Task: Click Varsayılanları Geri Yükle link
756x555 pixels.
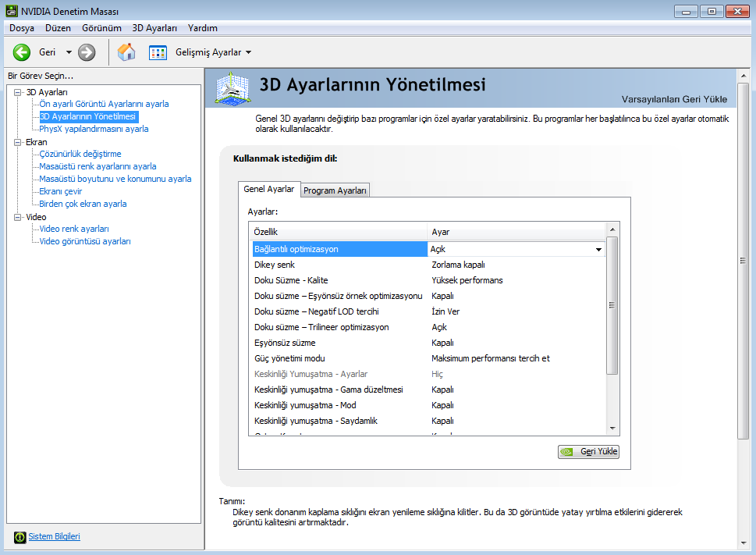Action: coord(674,99)
